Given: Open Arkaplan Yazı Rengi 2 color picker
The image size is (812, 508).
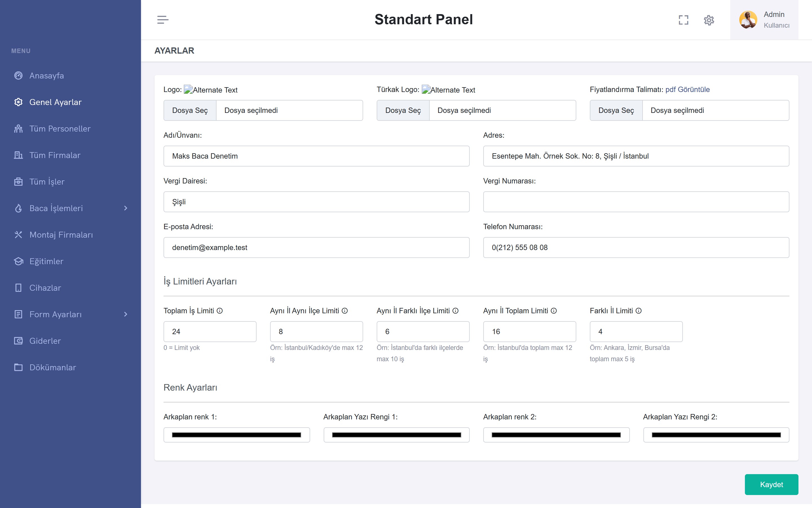Looking at the screenshot, I should pos(716,435).
